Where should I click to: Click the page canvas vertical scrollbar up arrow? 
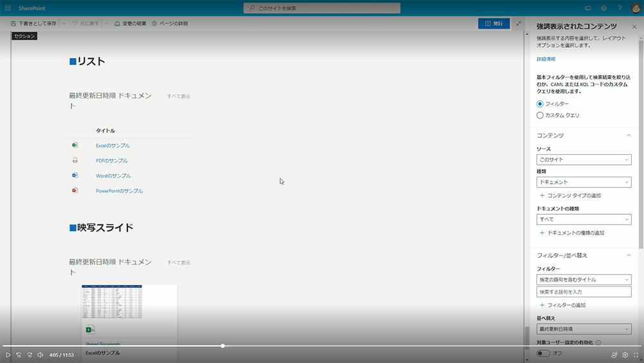[527, 34]
